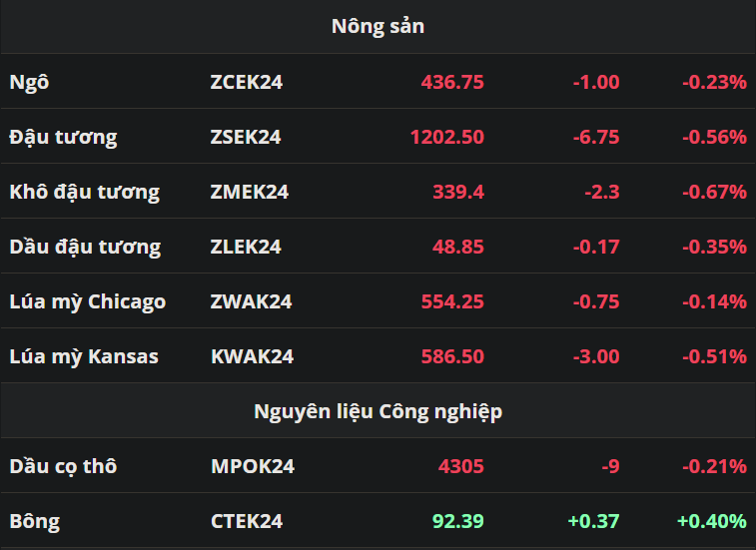Choose the Khô đậu tương commodity
The image size is (756, 550).
click(84, 192)
